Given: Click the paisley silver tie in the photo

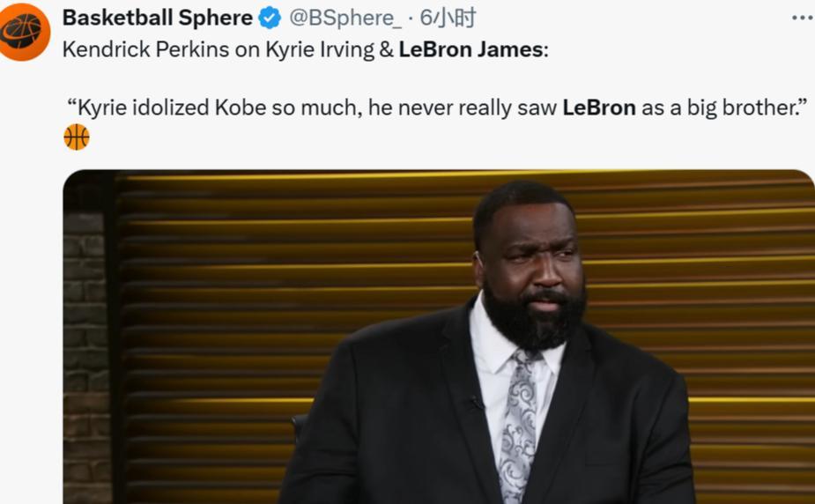Looking at the screenshot, I should tap(518, 423).
